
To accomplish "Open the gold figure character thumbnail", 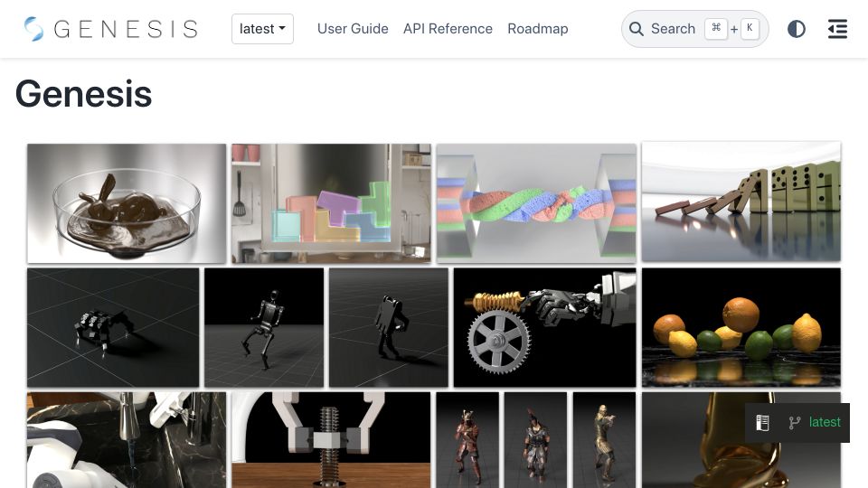I will pos(605,440).
